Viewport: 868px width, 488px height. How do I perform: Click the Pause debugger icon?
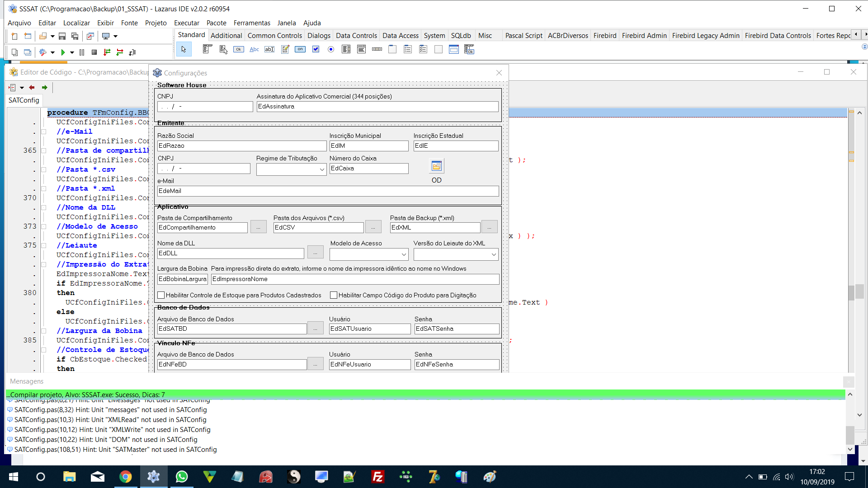(82, 52)
